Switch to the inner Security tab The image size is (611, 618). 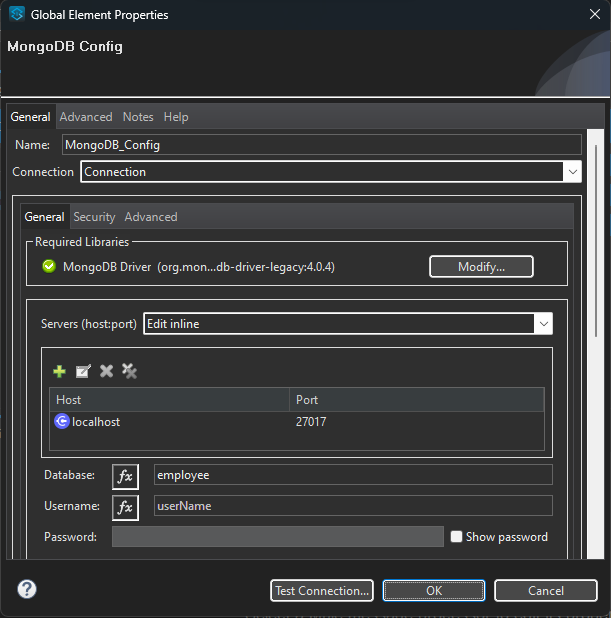pos(94,217)
